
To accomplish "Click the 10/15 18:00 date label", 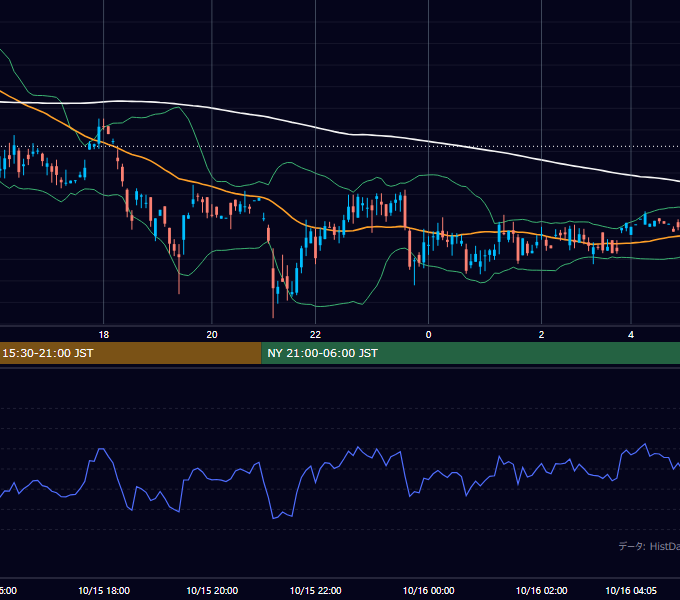I will coord(104,590).
